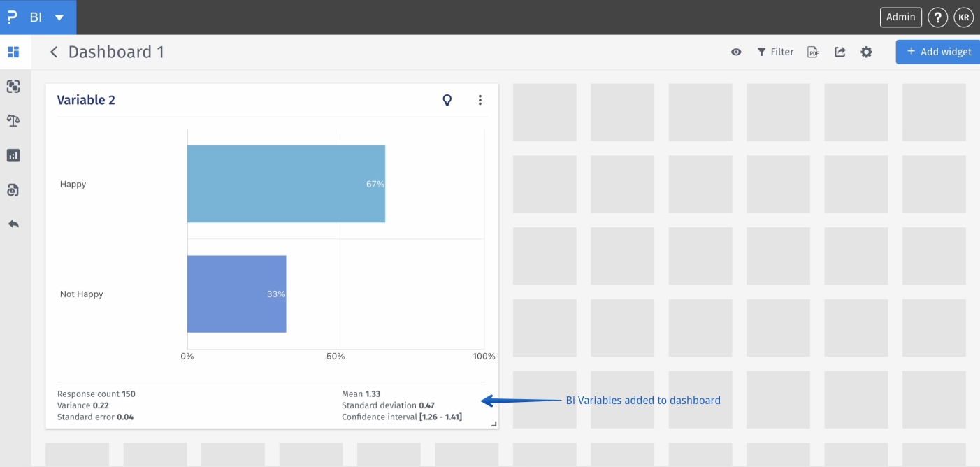This screenshot has width=980, height=467.
Task: Click the Add widget button
Action: pyautogui.click(x=939, y=52)
